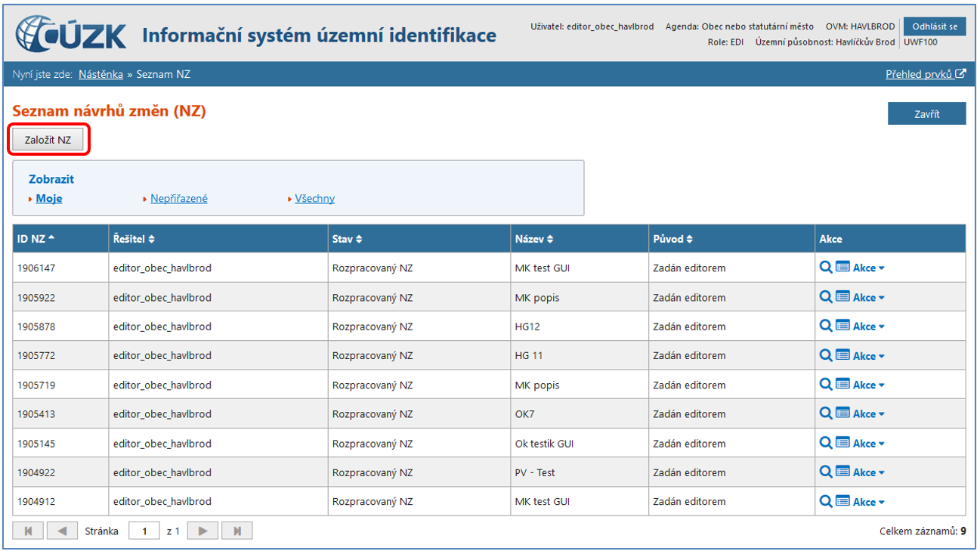Expand Akce dropdown for NZ 1906147
This screenshot has width=980, height=551.
(x=868, y=268)
